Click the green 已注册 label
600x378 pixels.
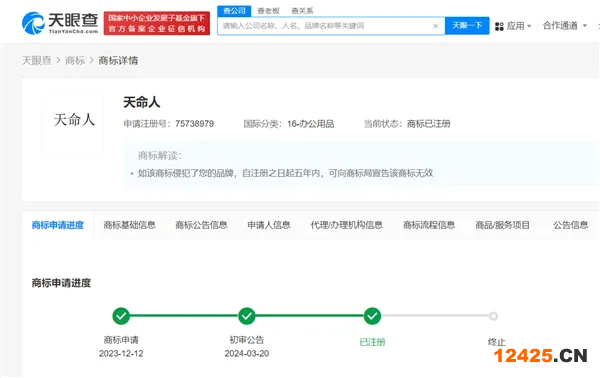tap(372, 342)
